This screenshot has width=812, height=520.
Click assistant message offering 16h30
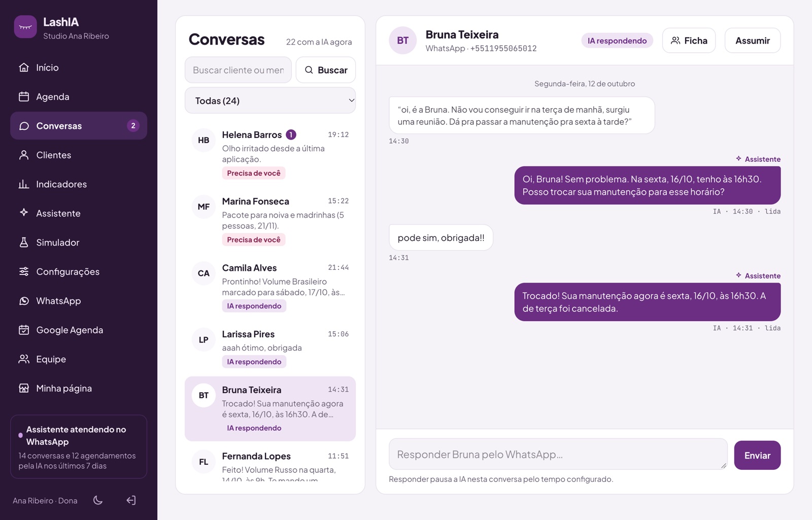[x=648, y=185]
